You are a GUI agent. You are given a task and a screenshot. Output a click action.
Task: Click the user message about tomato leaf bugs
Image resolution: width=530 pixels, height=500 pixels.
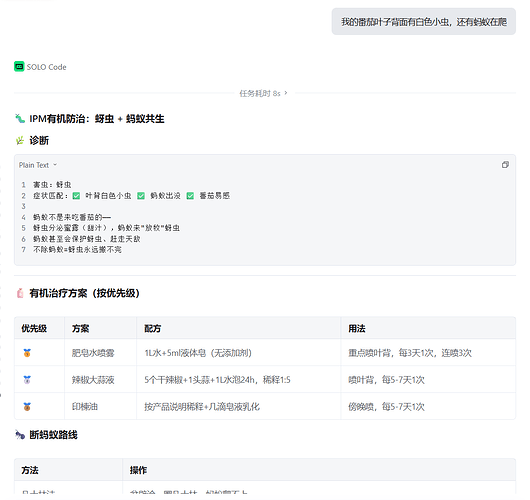click(x=424, y=22)
